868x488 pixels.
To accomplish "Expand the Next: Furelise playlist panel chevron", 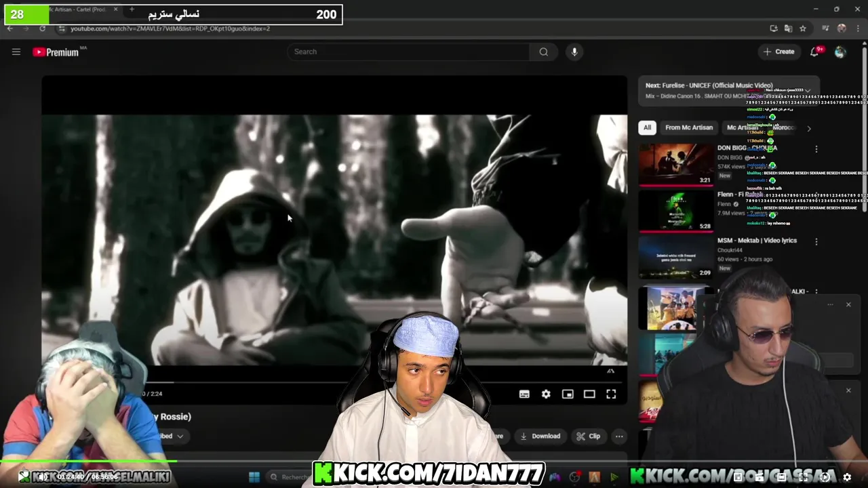I will pyautogui.click(x=808, y=90).
